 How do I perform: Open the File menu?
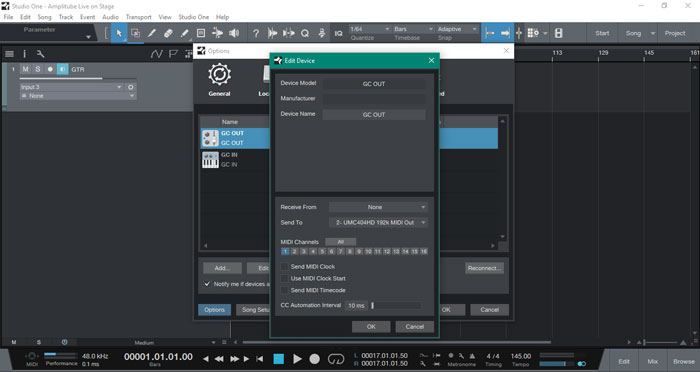pos(8,17)
